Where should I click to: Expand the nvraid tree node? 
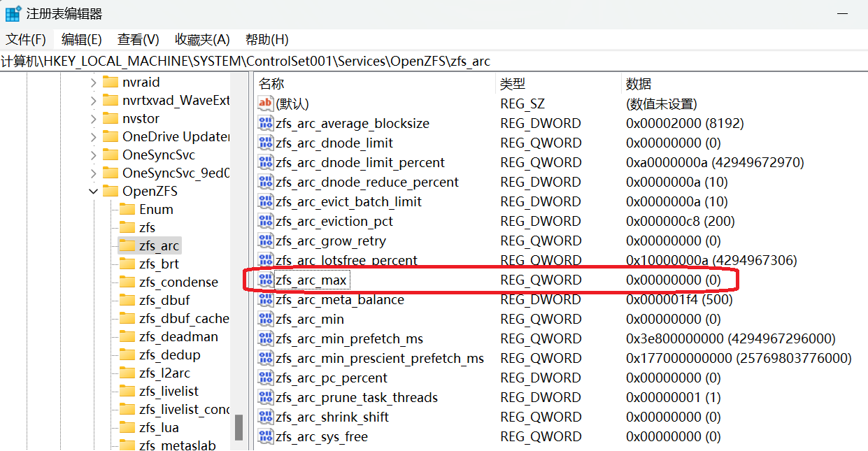94,83
